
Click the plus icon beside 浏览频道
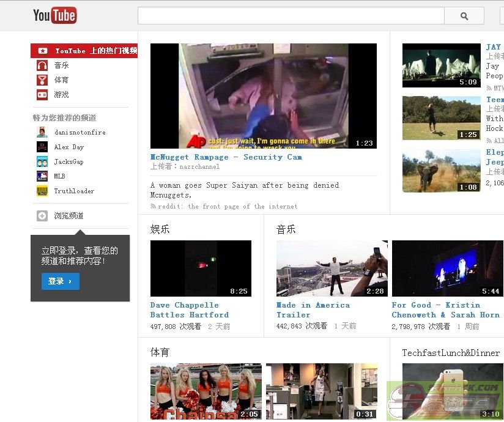pyautogui.click(x=42, y=215)
